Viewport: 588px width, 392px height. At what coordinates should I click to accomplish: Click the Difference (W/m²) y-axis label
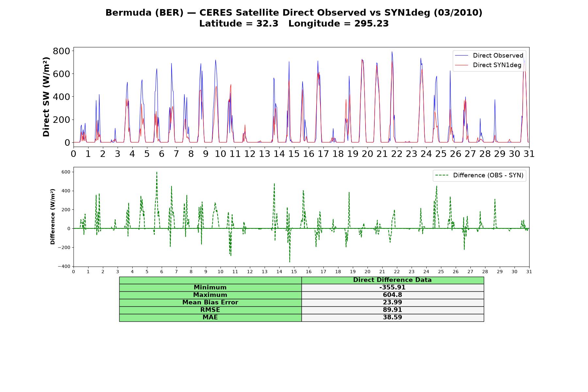click(53, 217)
